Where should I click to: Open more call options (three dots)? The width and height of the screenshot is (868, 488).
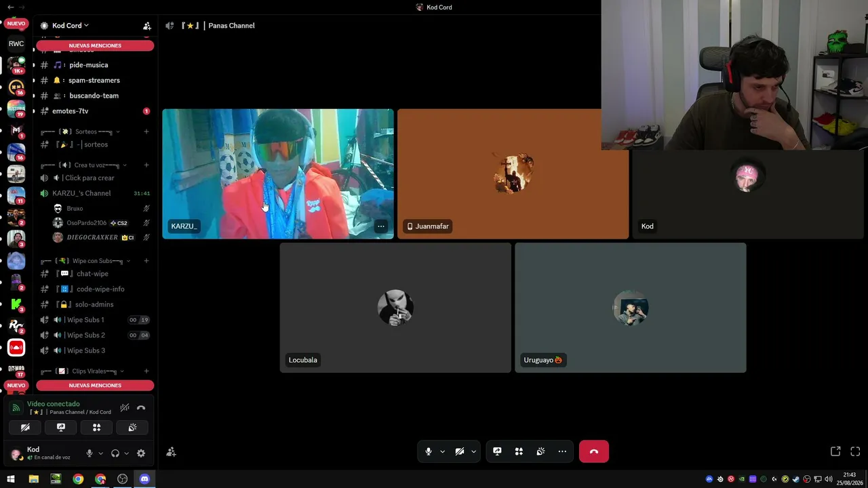point(562,451)
